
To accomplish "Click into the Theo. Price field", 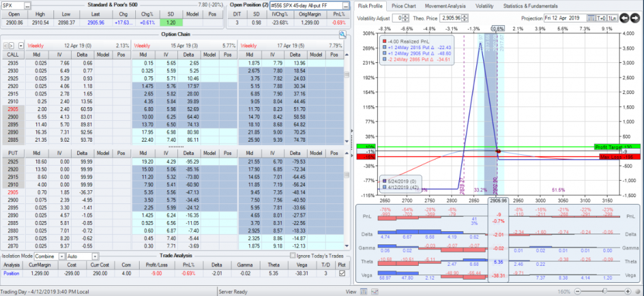I will [x=450, y=18].
